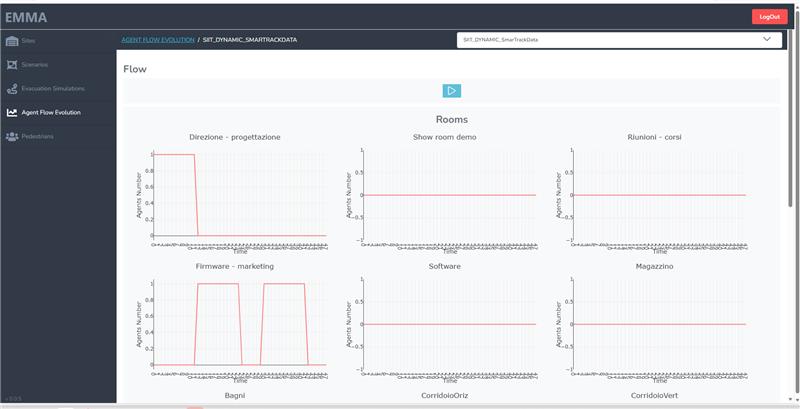The width and height of the screenshot is (800, 409).
Task: Open the SIIT_DYNAMIC_SmarTrackData dropdown
Action: 618,40
